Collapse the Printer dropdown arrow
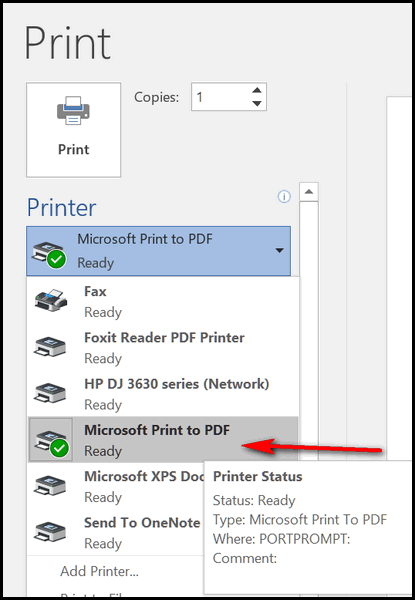This screenshot has height=600, width=415. [280, 250]
